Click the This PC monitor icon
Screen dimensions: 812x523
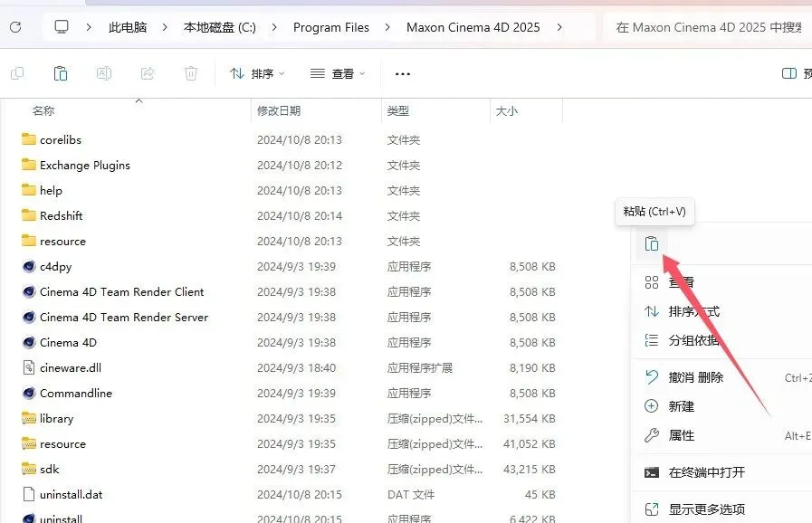click(62, 27)
